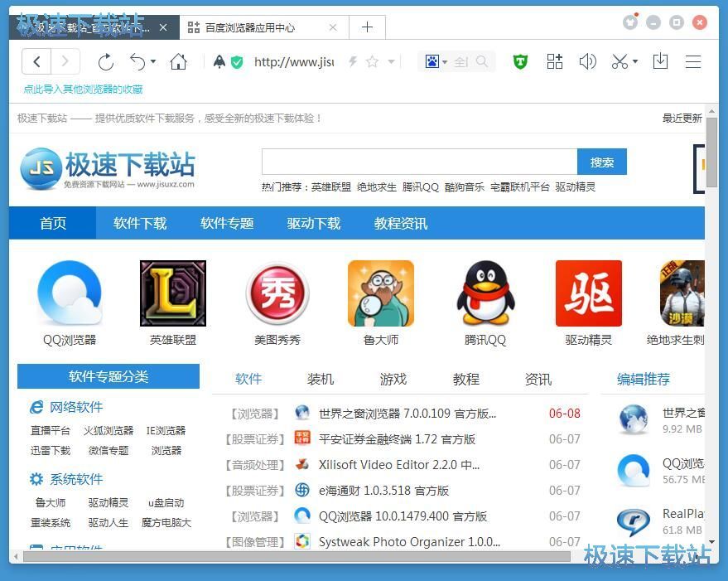Viewport: 728px width, 581px height.
Task: Select 软件下载 in the navigation bar
Action: [x=140, y=223]
